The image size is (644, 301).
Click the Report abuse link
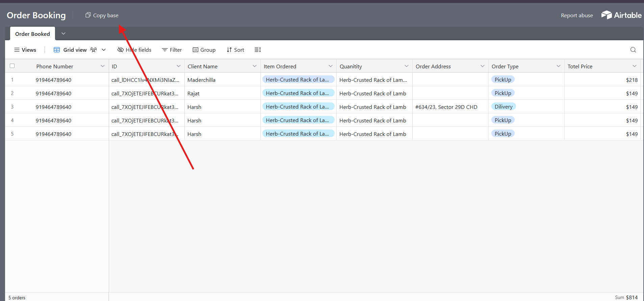(x=576, y=16)
